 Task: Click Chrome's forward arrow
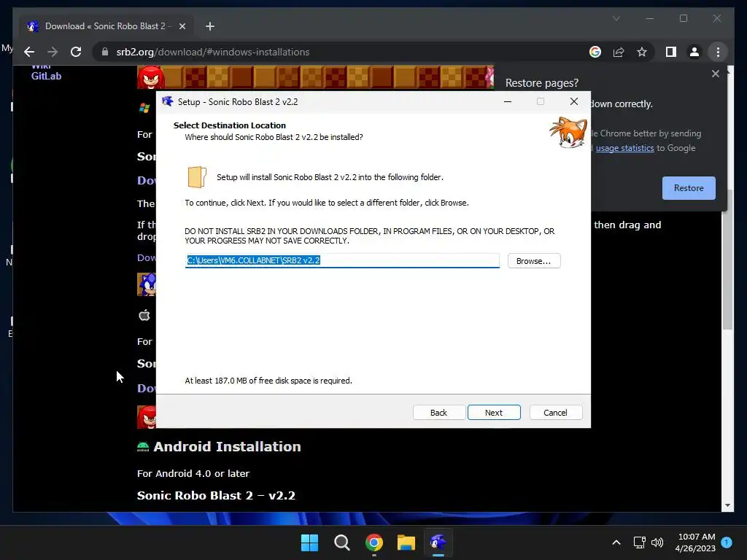[53, 52]
